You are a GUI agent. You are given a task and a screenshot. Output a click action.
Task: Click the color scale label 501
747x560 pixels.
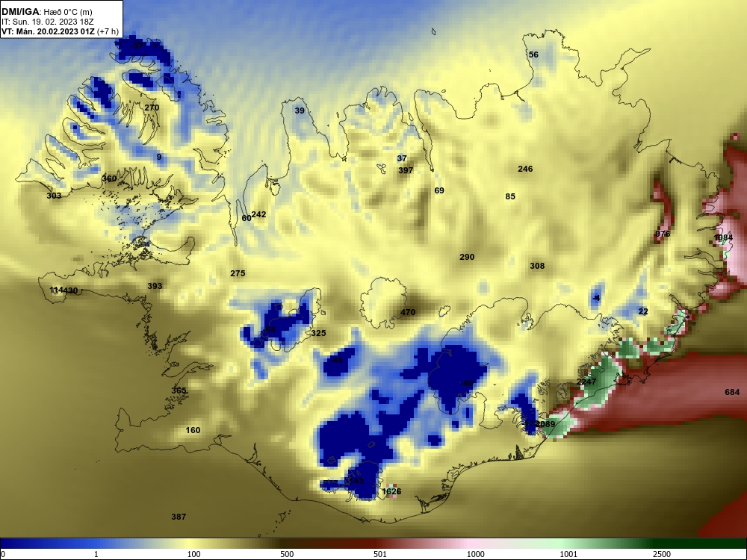(380, 554)
